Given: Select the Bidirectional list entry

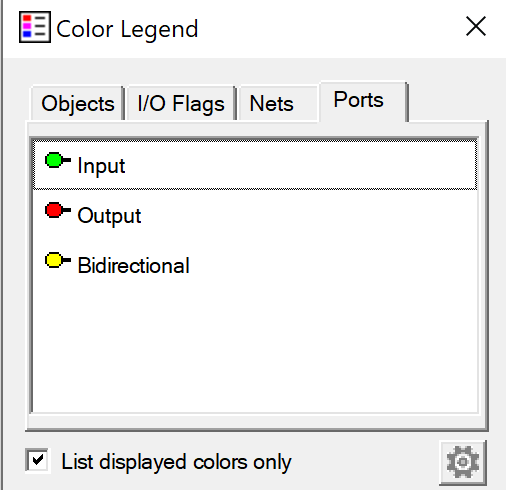Looking at the screenshot, I should tap(255, 265).
